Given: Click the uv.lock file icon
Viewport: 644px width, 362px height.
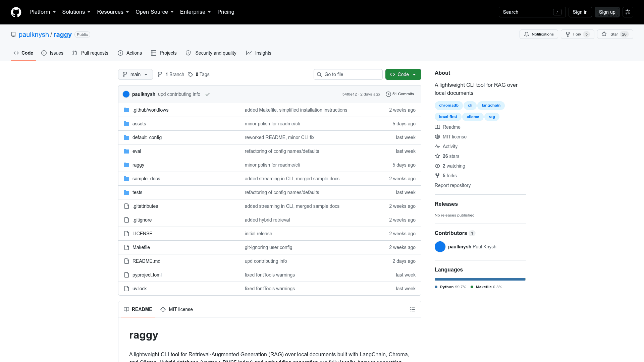Looking at the screenshot, I should (126, 289).
